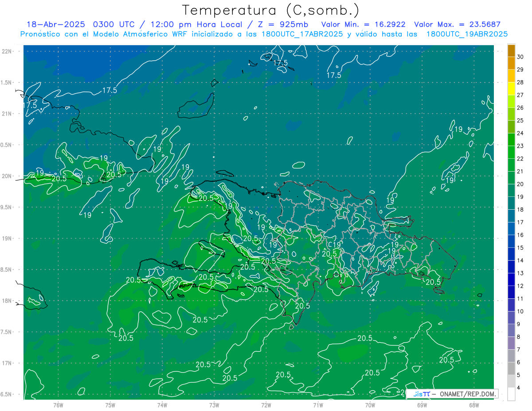The width and height of the screenshot is (532, 411).
Task: Click the '19N' latitude axis label
Action: [x=7, y=239]
